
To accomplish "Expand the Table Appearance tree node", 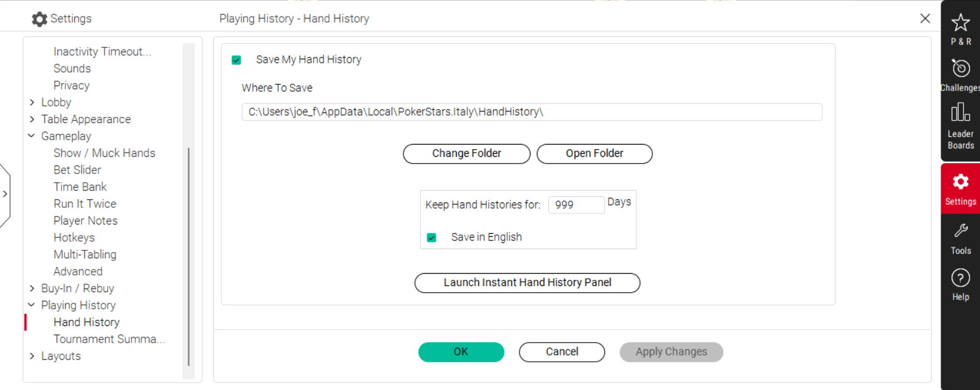I will [x=32, y=119].
